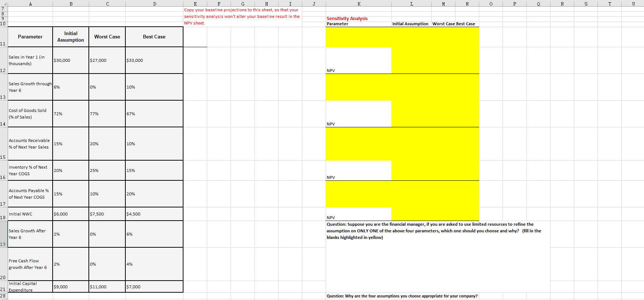Click the yellow parameter cell in row 13
Screen dimensions: 644x300
coord(359,87)
